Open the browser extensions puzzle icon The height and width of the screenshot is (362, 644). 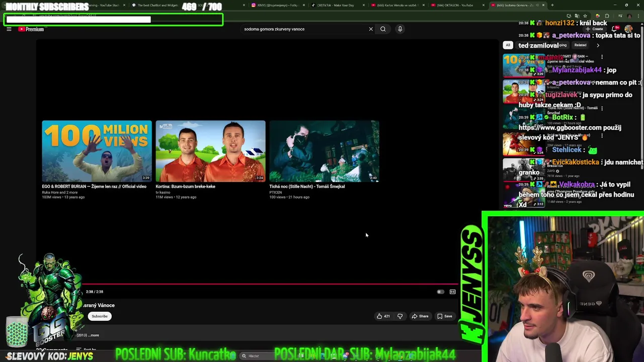(607, 16)
